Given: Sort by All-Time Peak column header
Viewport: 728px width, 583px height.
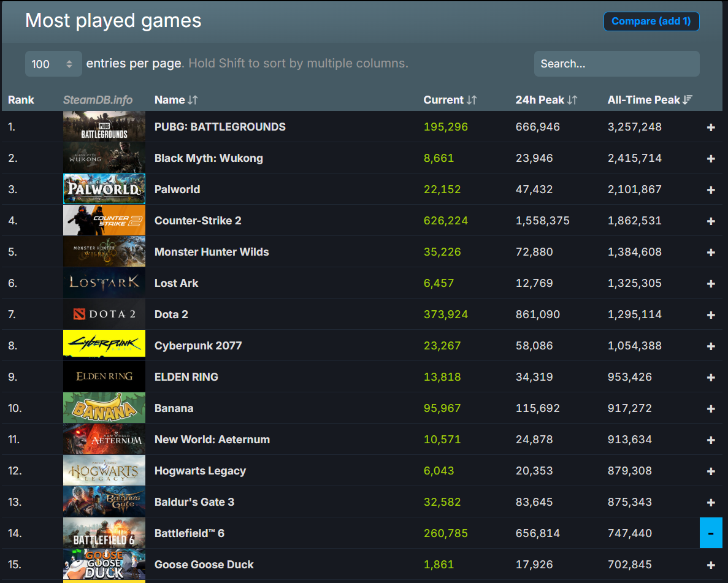Looking at the screenshot, I should point(650,100).
